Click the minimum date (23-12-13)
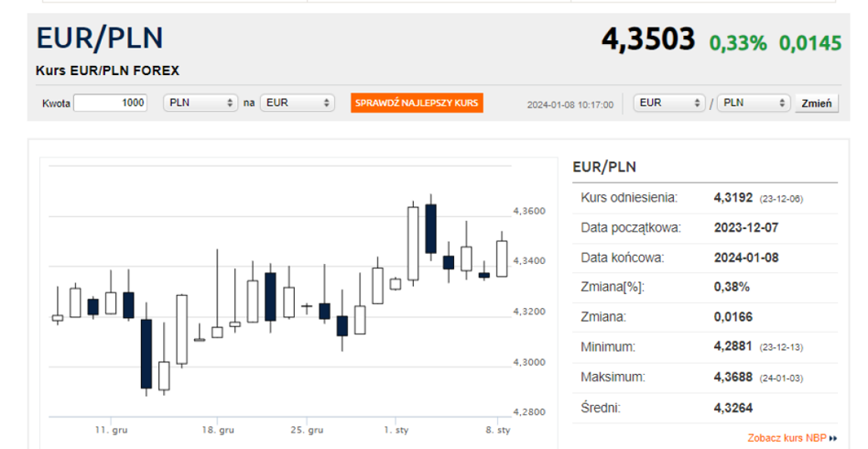Viewport: 868px width, 449px height. (x=780, y=347)
